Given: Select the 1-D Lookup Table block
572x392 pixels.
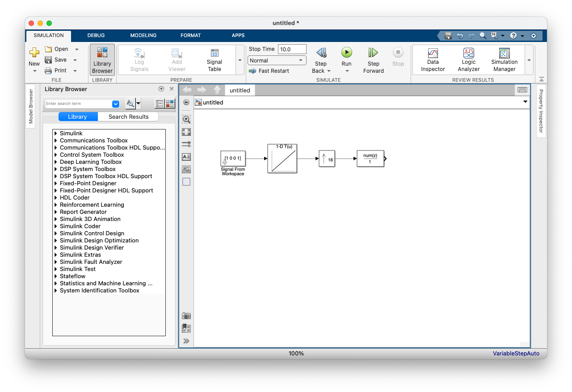Looking at the screenshot, I should (282, 158).
